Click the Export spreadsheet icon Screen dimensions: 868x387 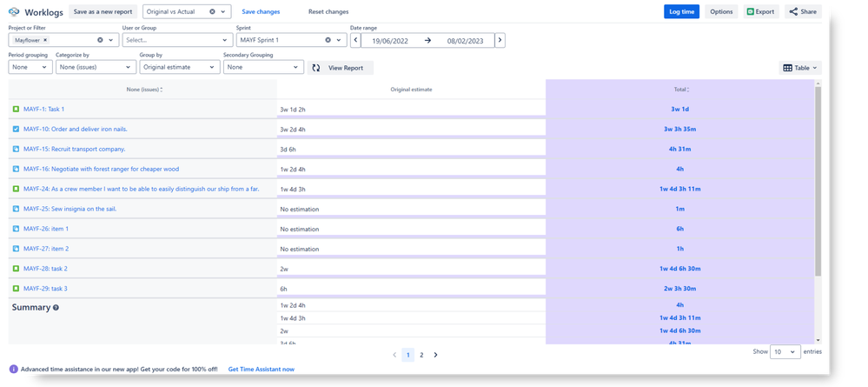750,11
